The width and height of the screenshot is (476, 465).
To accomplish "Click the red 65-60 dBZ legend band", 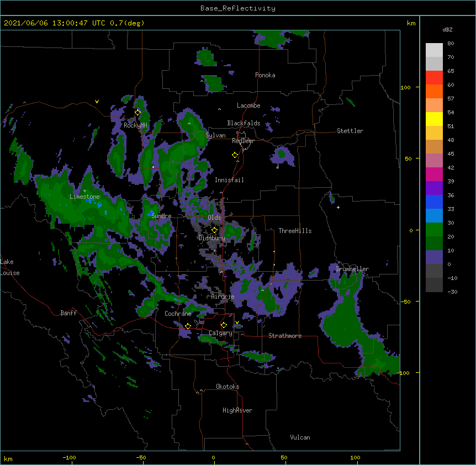I will pos(434,78).
